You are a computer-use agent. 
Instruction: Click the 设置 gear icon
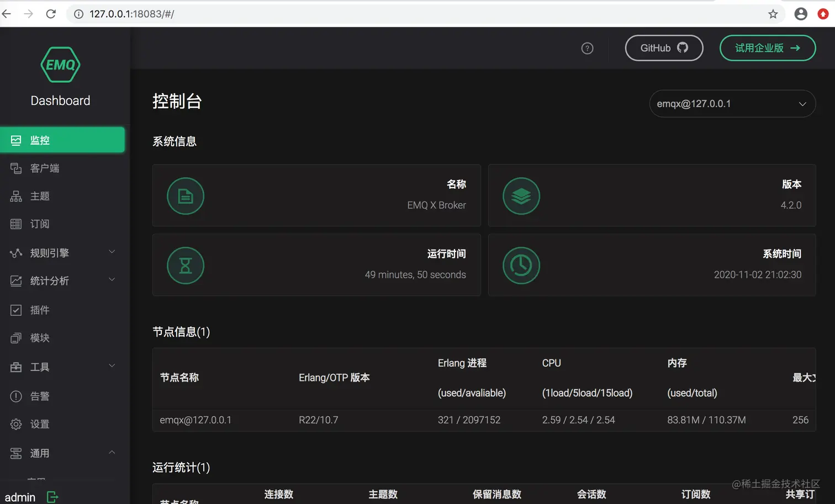pyautogui.click(x=16, y=424)
